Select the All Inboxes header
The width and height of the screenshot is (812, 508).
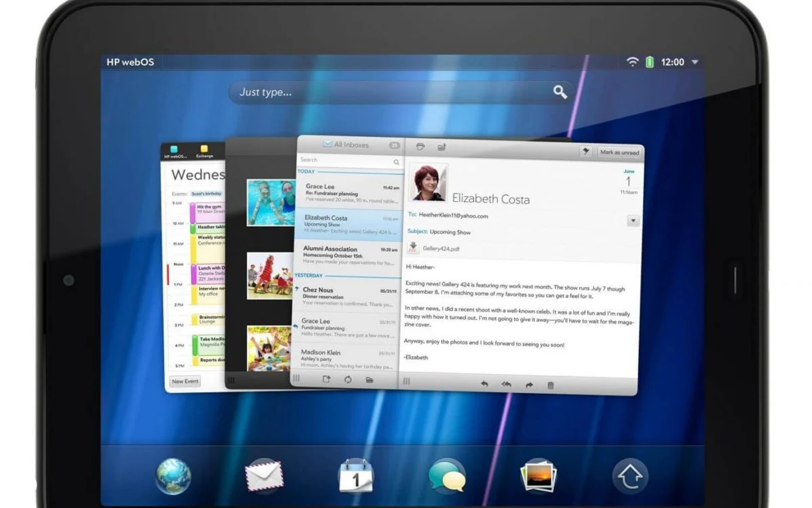pos(346,144)
